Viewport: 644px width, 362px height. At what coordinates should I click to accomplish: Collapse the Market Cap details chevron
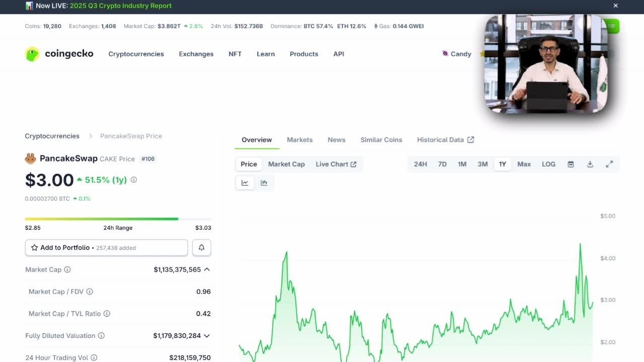click(x=207, y=270)
